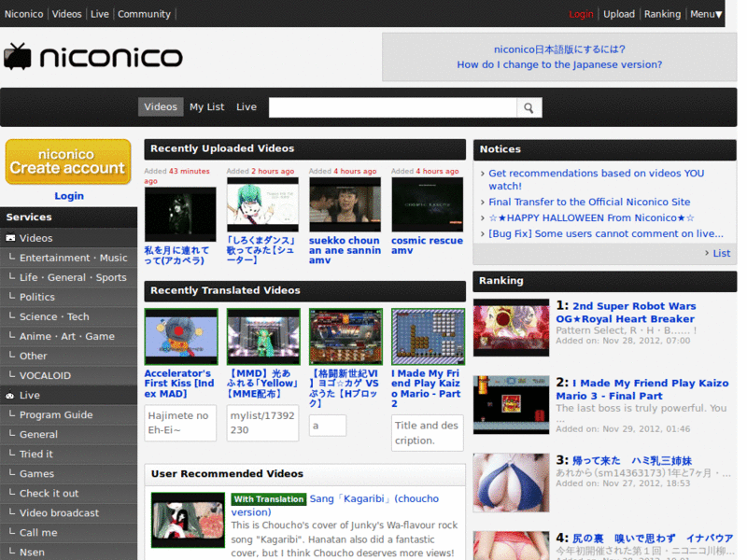Open Final Transfer to Official Niconico Site notice
Viewport: 747px width, 560px height.
589,202
